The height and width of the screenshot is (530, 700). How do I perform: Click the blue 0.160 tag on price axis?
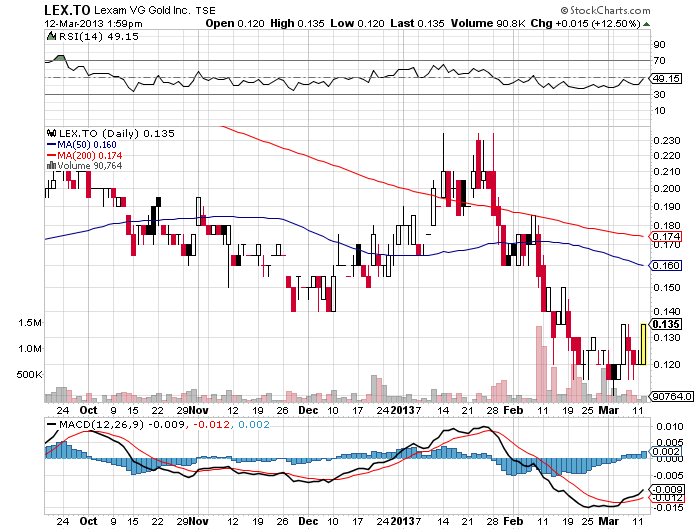point(666,266)
